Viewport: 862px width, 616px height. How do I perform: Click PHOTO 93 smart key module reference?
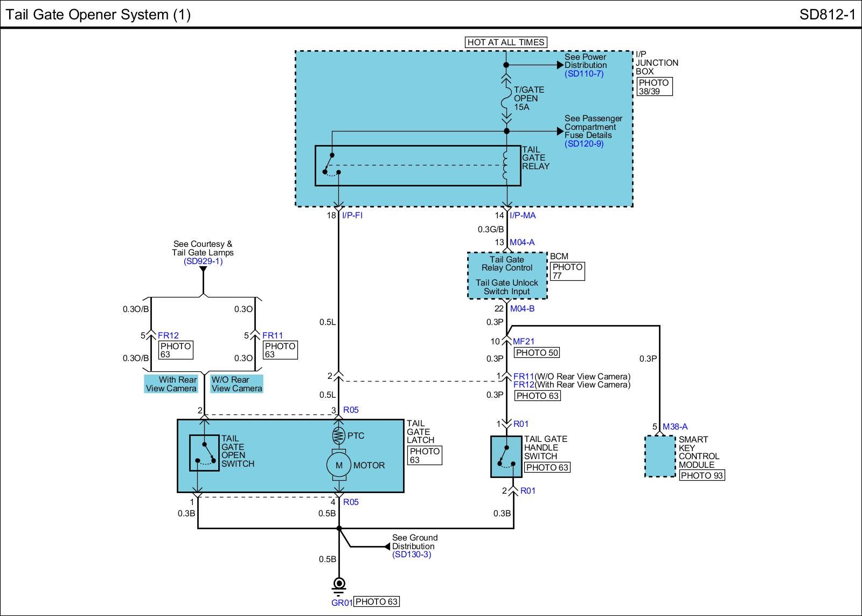tap(701, 475)
